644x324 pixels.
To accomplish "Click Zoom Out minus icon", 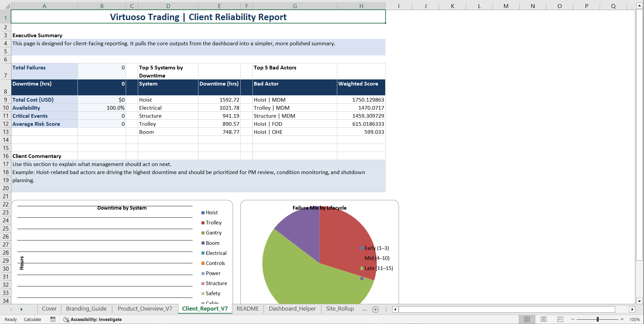I will [x=573, y=319].
